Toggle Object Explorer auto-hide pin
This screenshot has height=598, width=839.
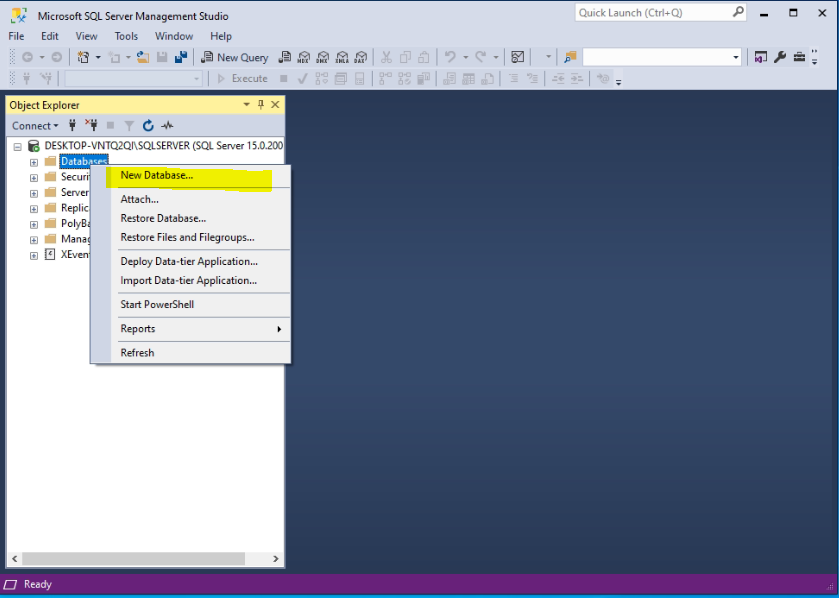pos(261,105)
